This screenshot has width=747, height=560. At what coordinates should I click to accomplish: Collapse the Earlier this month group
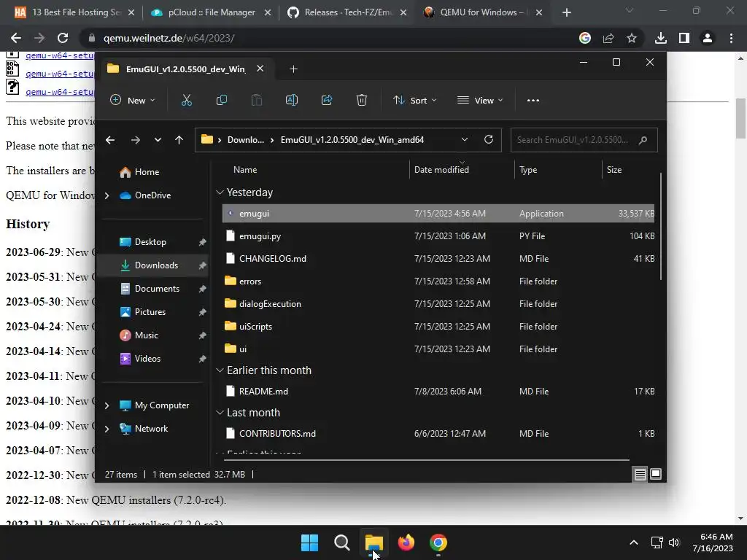[220, 370]
